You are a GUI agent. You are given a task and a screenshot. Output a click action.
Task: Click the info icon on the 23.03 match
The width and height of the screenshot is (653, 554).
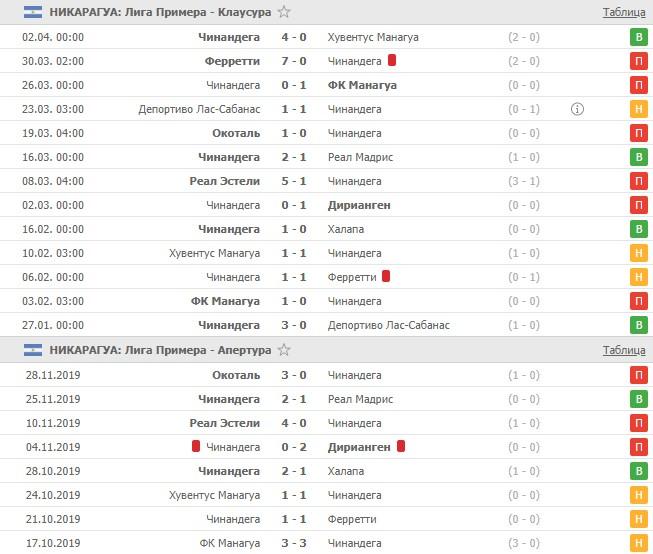577,109
